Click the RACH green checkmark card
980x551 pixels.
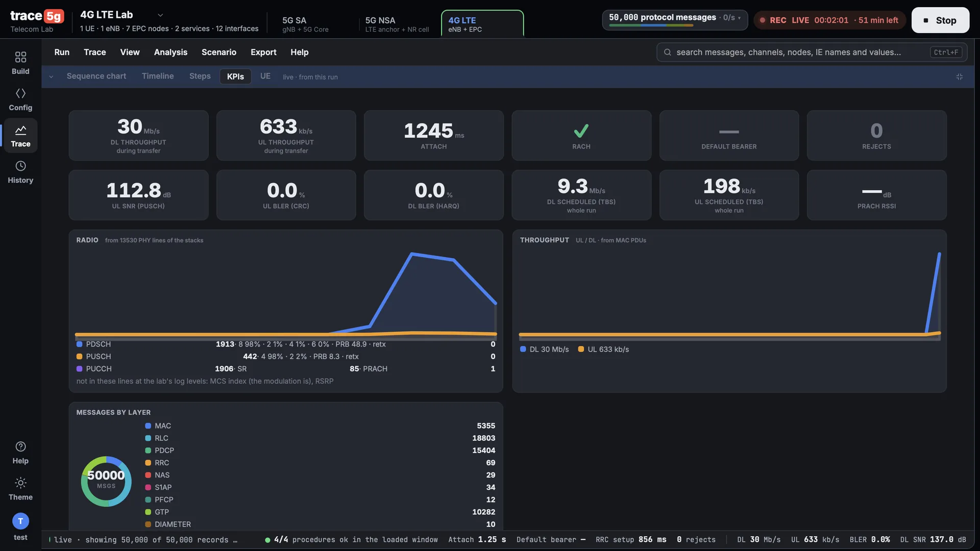tap(581, 136)
